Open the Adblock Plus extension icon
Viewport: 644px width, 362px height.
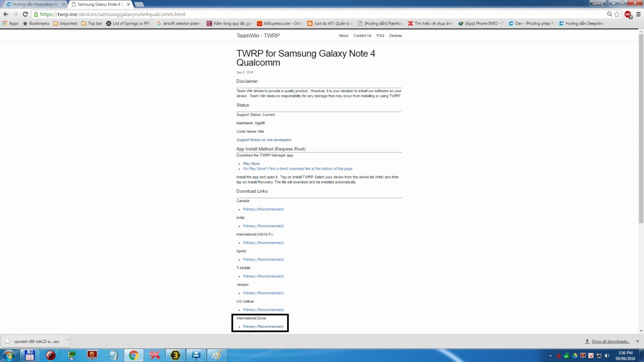[x=628, y=14]
